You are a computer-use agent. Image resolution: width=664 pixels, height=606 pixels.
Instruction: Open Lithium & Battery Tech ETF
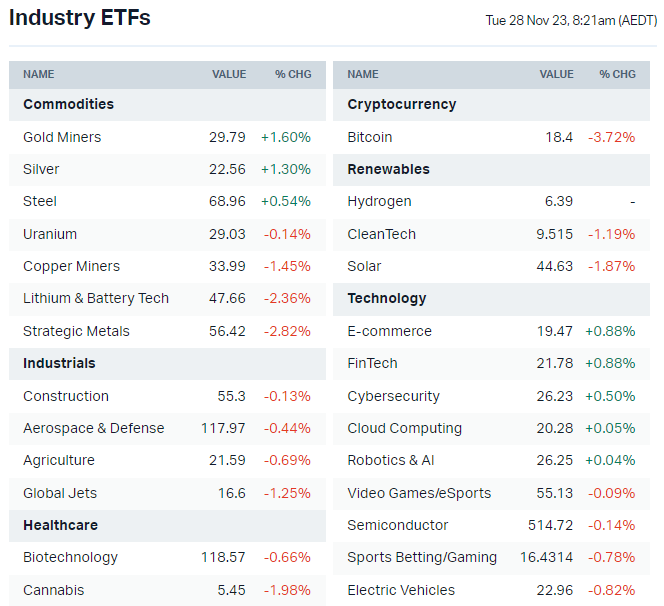click(96, 298)
